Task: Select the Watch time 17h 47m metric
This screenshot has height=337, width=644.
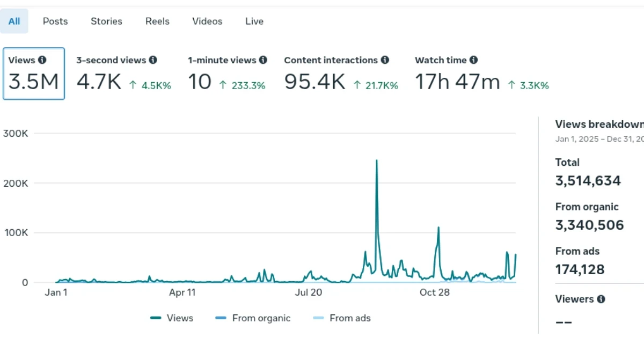Action: [481, 74]
